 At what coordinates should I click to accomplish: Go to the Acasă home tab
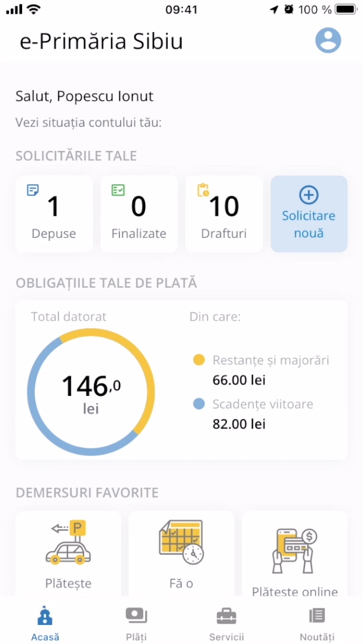coord(45,624)
